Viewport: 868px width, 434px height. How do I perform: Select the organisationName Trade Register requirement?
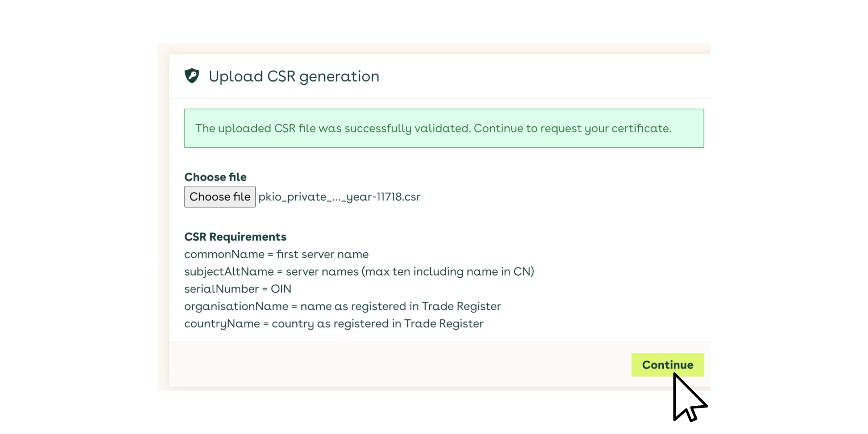pyautogui.click(x=343, y=306)
